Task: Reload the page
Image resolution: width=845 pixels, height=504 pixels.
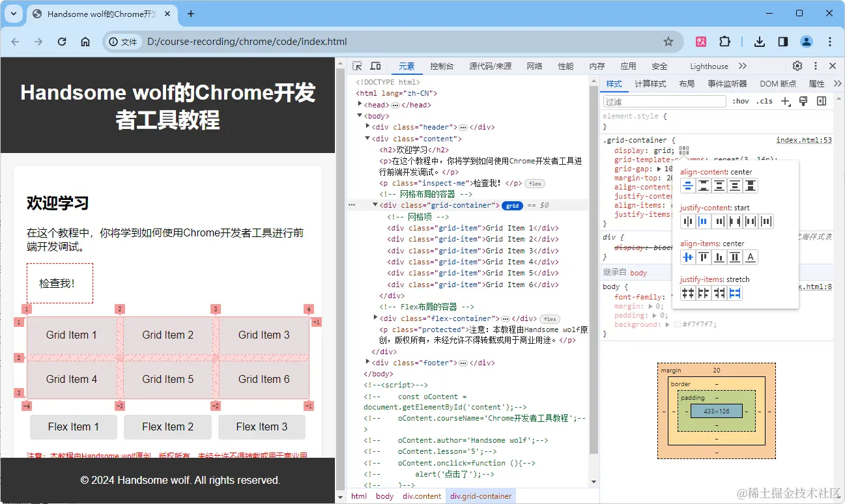Action: (62, 42)
